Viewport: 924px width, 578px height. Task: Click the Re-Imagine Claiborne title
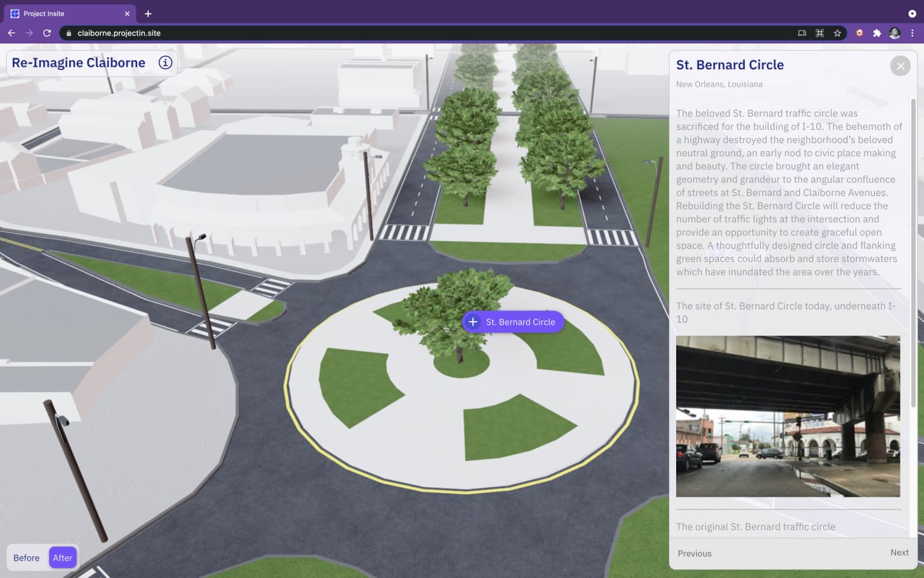click(78, 63)
